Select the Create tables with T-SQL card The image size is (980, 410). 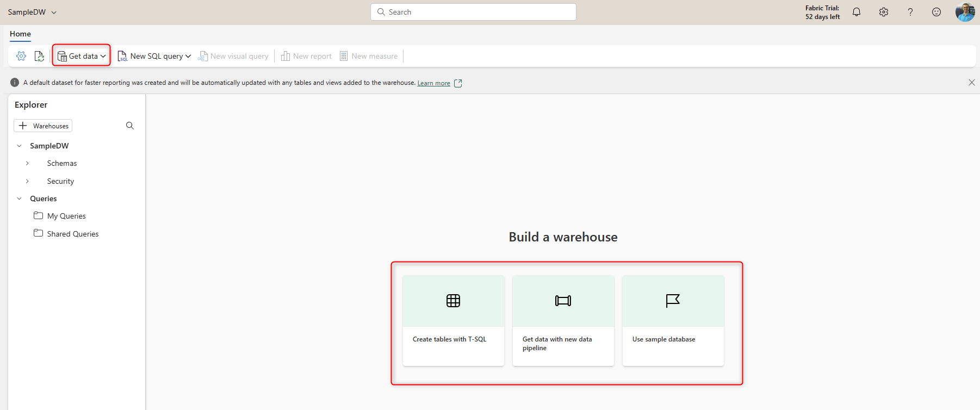[x=453, y=320]
